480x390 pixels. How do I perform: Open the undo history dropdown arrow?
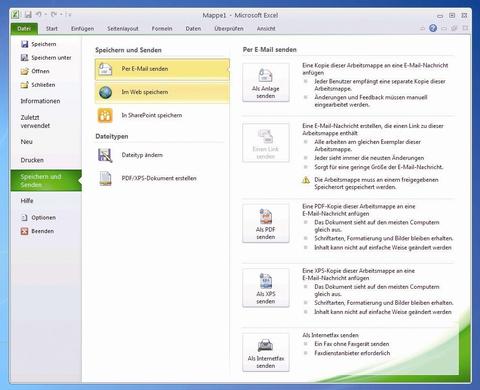(x=46, y=15)
